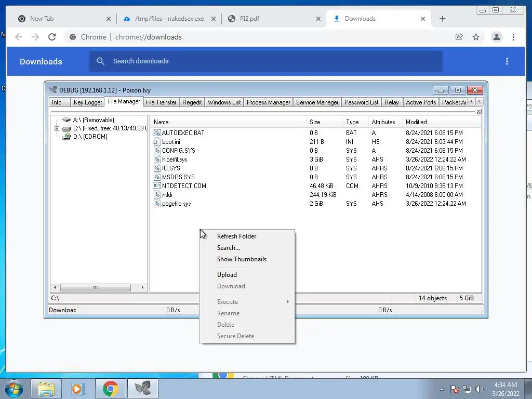
Task: Open Windows Explorer from taskbar
Action: 46,389
